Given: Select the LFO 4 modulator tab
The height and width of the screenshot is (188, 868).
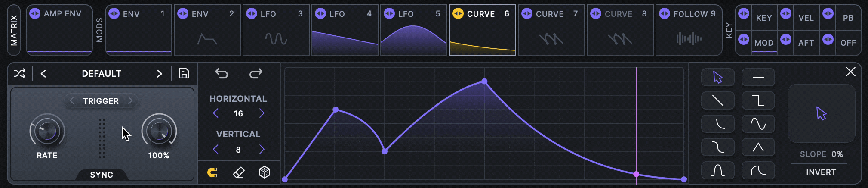Looking at the screenshot, I should [345, 30].
